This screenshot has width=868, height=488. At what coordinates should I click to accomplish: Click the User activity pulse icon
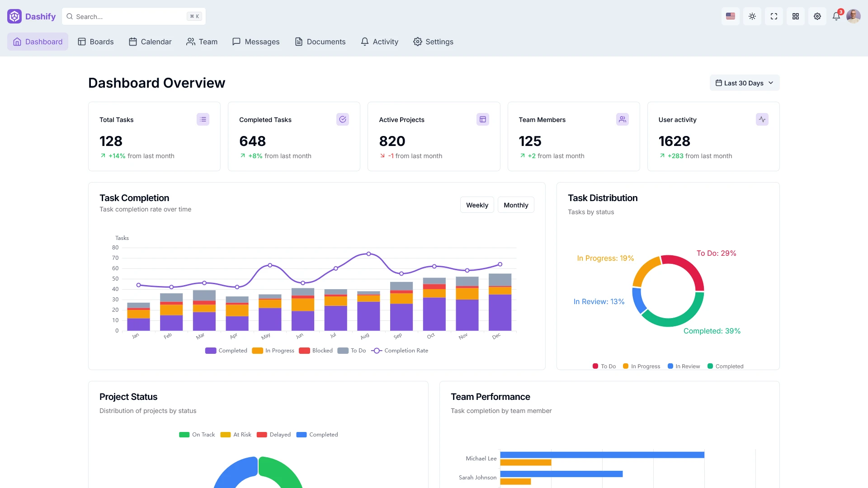click(x=762, y=119)
